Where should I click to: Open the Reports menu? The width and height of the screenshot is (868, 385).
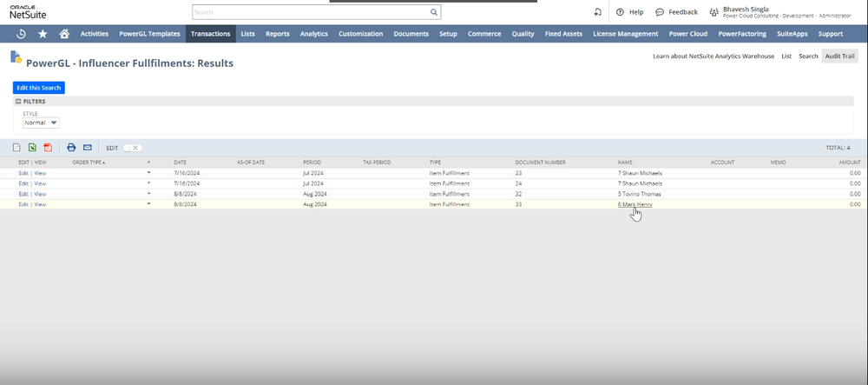click(278, 34)
